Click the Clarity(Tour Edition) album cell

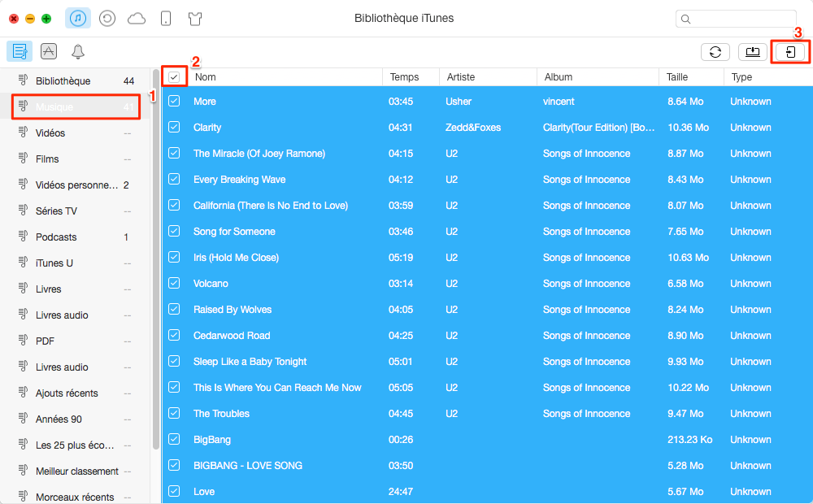coord(598,128)
